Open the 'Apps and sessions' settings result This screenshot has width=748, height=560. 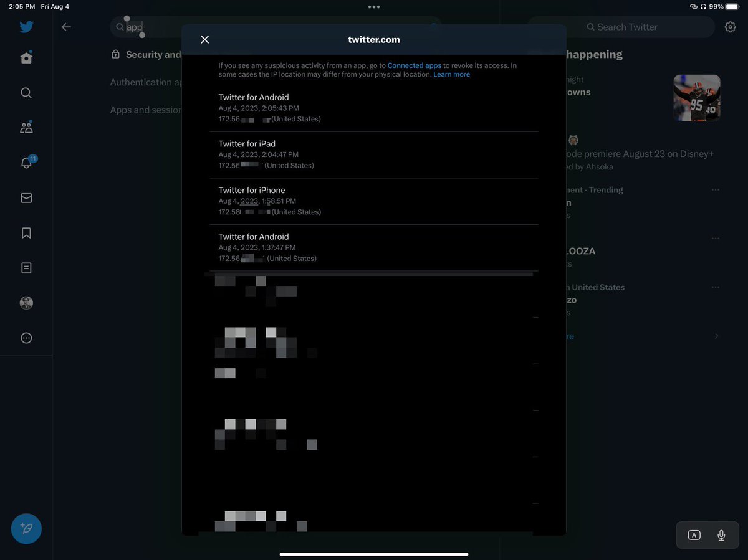coord(146,110)
